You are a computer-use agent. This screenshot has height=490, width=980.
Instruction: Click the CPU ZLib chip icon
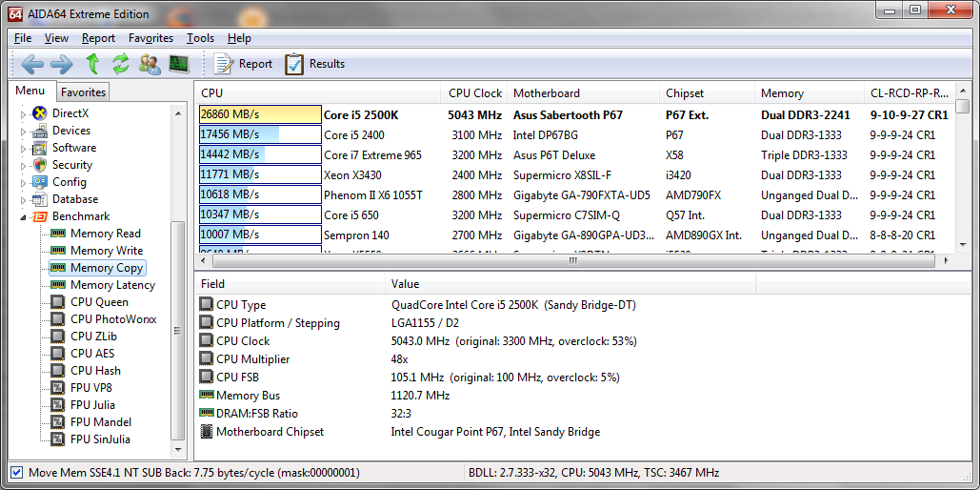click(x=58, y=337)
